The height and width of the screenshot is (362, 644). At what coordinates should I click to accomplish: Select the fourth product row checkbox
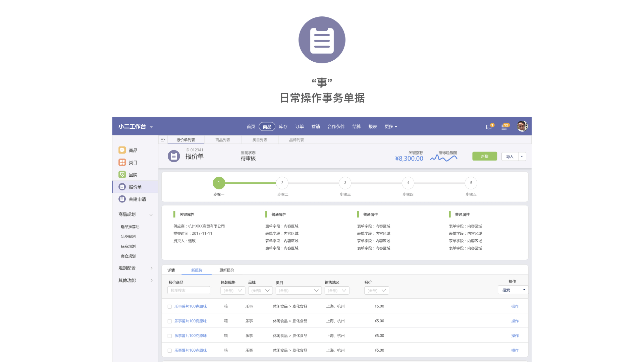[170, 351]
